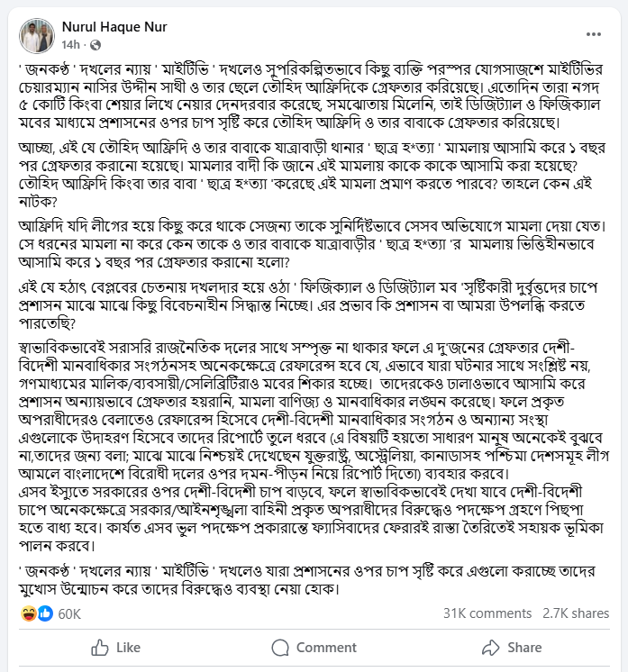Click the paragraph beginning with 'আচ্ছা, এই যে'
The height and width of the screenshot is (672, 628).
pos(313,175)
